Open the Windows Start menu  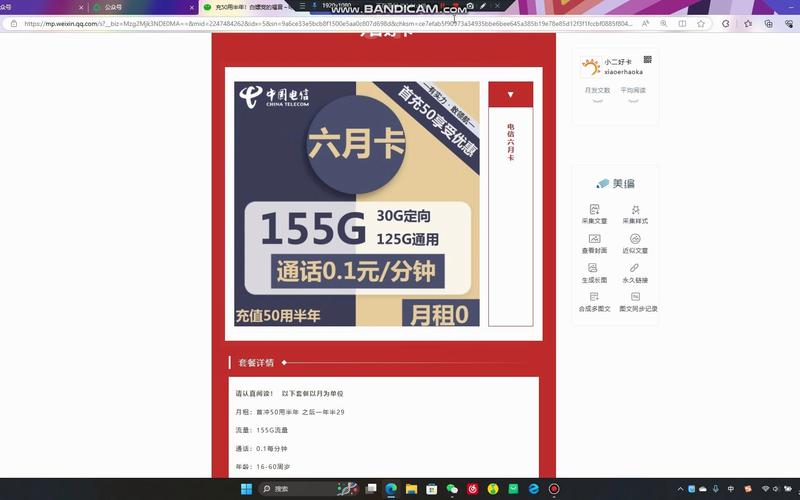click(246, 489)
